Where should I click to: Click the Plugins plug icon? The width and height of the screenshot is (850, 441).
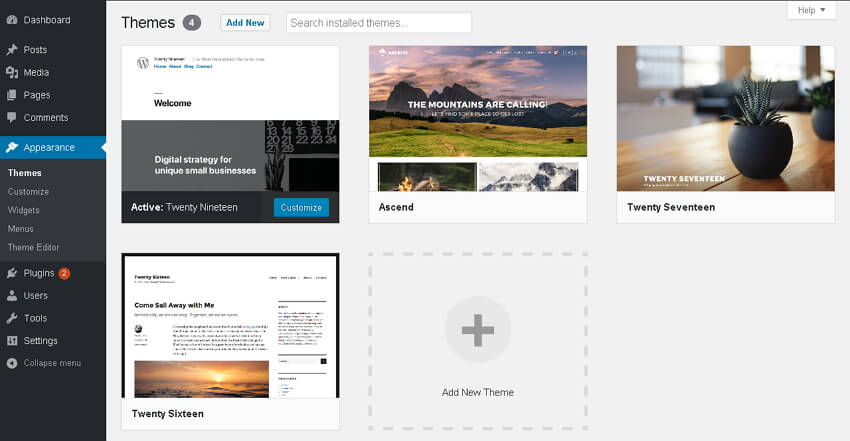(11, 273)
